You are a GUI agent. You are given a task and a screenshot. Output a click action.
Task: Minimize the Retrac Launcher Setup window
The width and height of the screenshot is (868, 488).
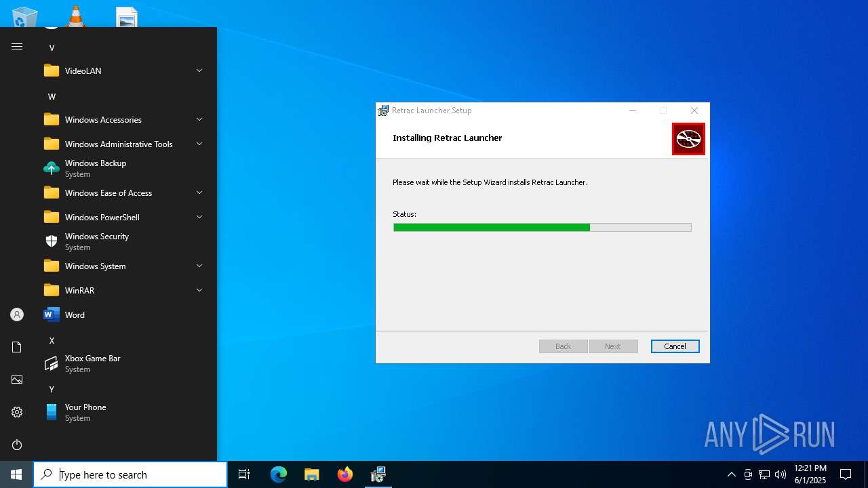(633, 110)
